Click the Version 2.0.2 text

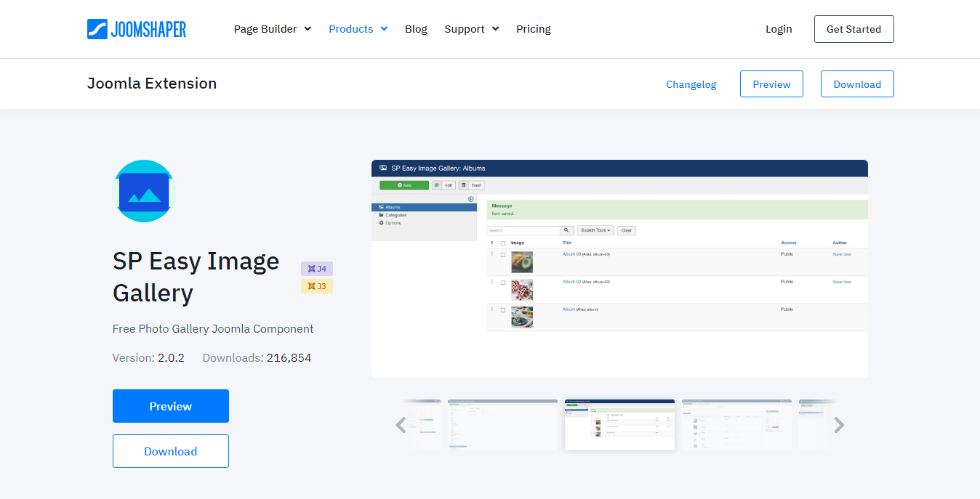pos(148,358)
